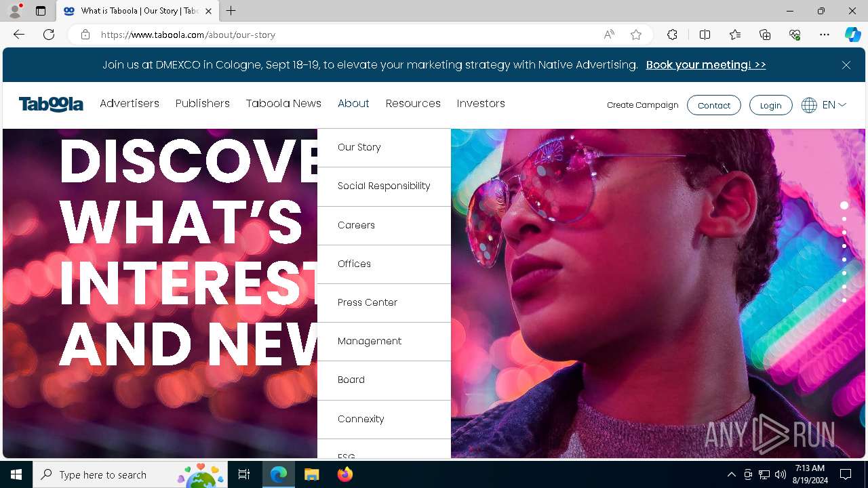Select Press Center menu entry
The image size is (868, 488).
click(x=384, y=303)
